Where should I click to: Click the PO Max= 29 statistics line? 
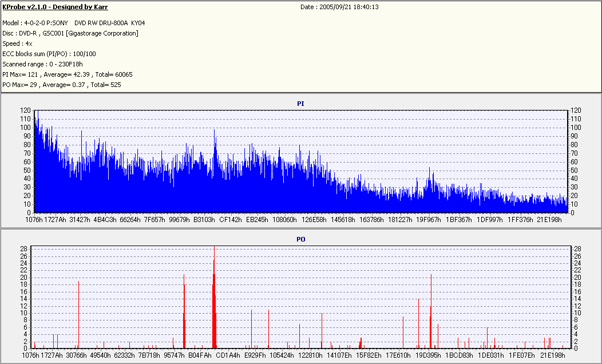[x=62, y=85]
